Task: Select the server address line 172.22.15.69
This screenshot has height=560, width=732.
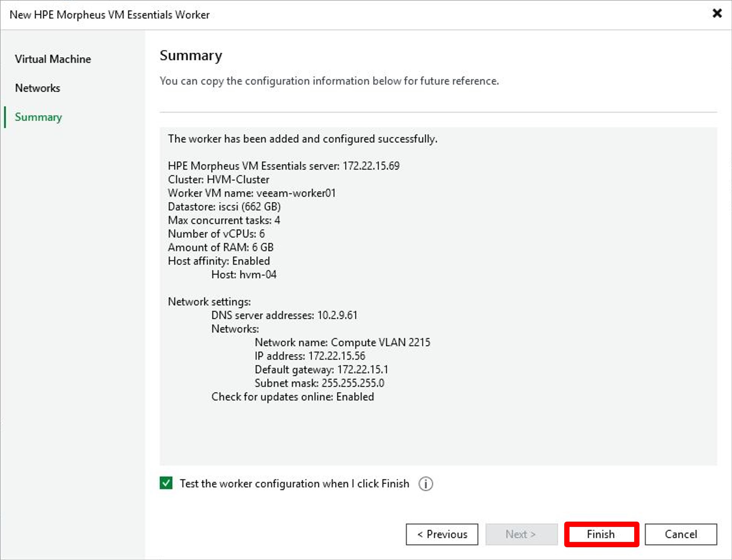Action: 284,166
